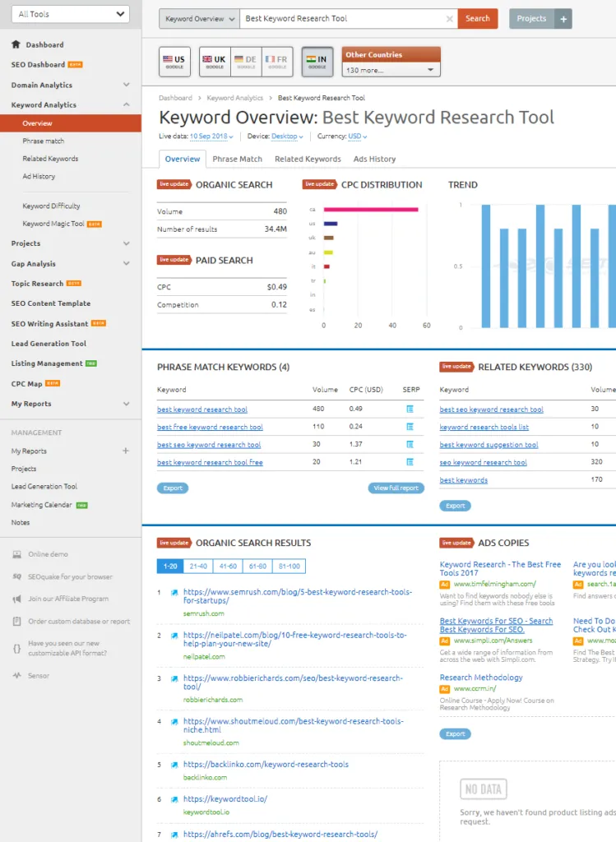Click the Projects button
The width and height of the screenshot is (616, 842).
[531, 19]
